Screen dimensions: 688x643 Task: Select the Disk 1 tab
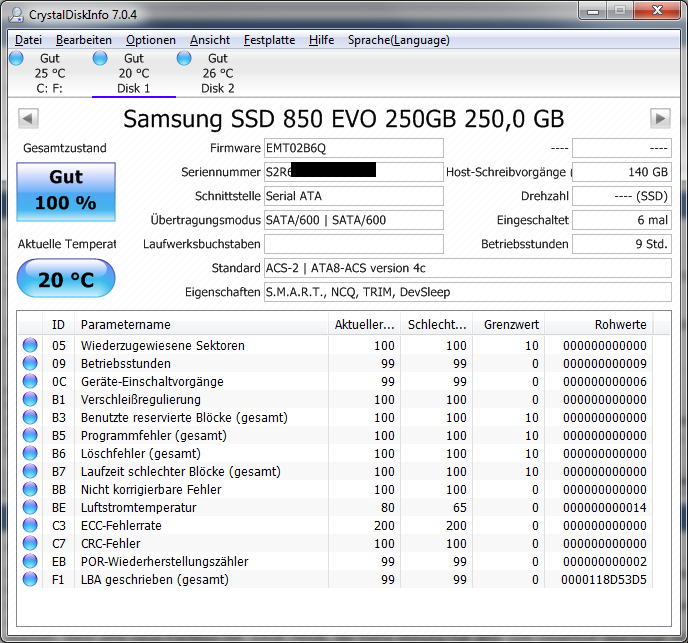click(134, 73)
